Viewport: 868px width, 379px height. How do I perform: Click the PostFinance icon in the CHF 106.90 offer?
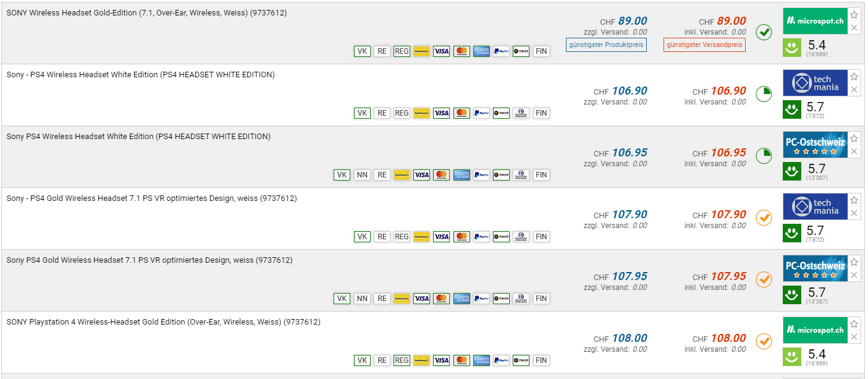click(x=421, y=113)
